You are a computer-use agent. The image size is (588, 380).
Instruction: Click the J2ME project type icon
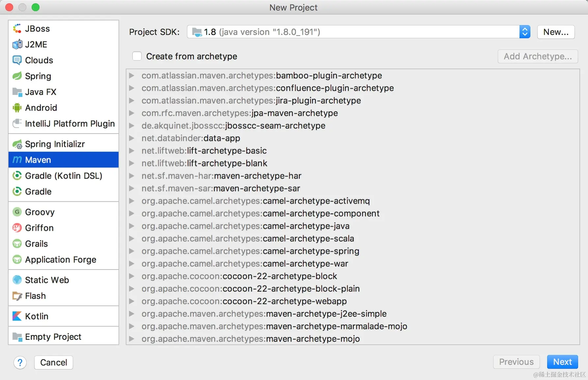coord(17,44)
